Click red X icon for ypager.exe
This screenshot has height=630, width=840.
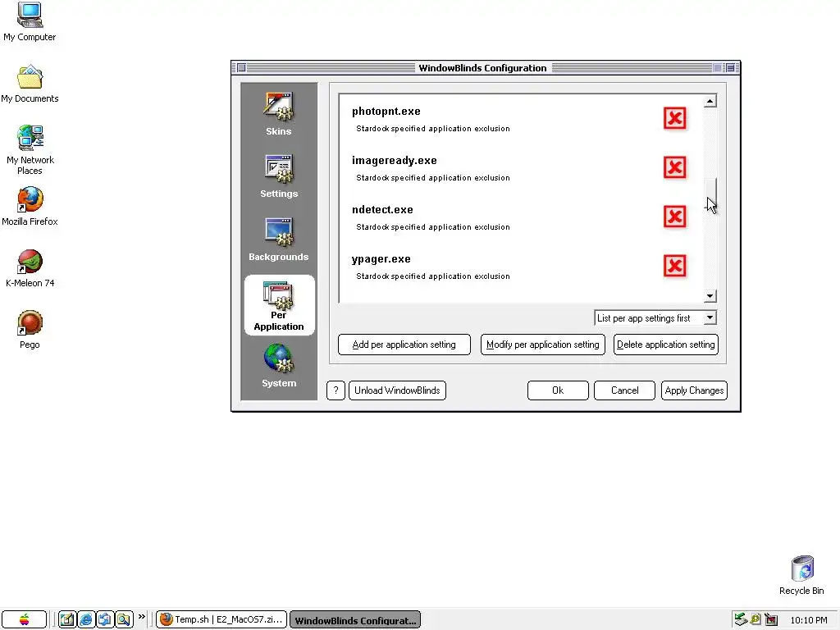coord(674,267)
